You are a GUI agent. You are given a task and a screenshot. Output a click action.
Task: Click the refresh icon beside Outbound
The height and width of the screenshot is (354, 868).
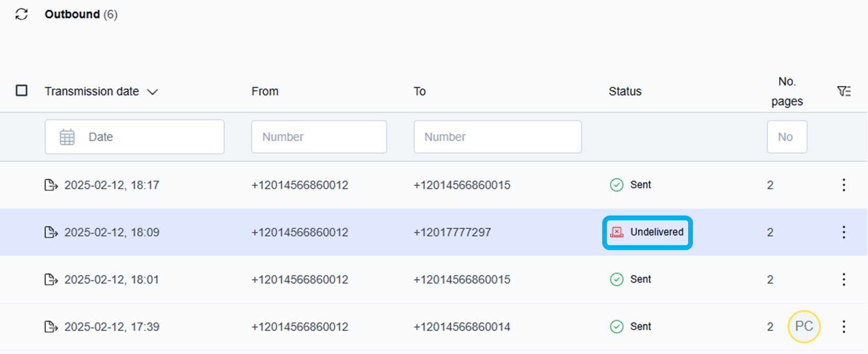22,14
